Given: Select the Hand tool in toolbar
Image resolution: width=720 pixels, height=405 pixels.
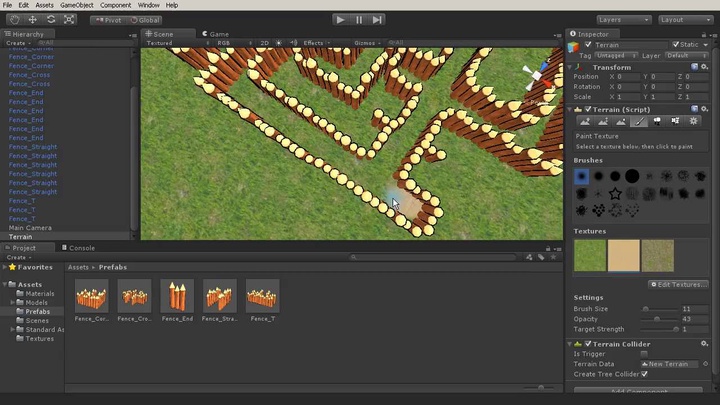Looking at the screenshot, I should 15,19.
